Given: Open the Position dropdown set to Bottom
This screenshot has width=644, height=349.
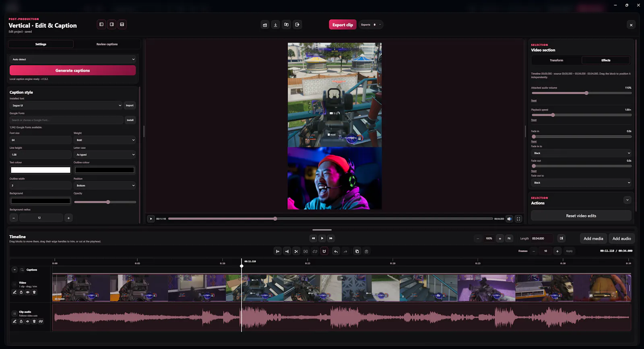Looking at the screenshot, I should 105,186.
